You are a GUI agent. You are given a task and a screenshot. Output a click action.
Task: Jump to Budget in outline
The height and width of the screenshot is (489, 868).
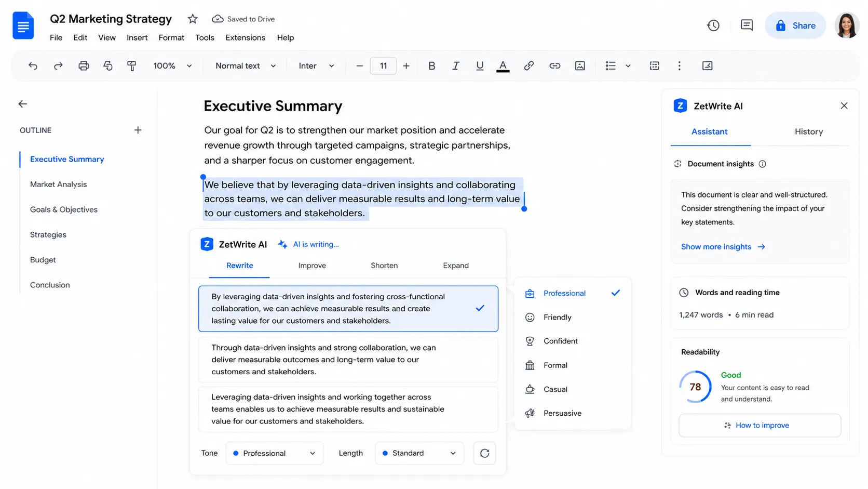click(x=43, y=260)
